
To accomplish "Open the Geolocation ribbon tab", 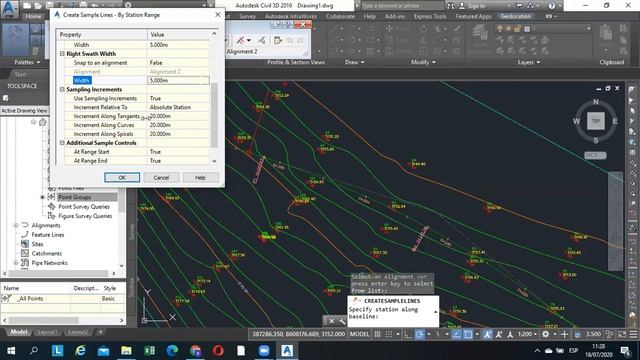I will click(516, 16).
